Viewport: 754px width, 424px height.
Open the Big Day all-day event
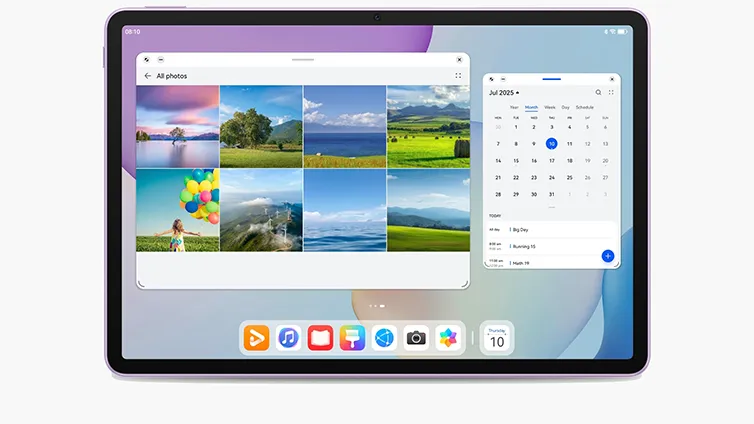[521, 229]
